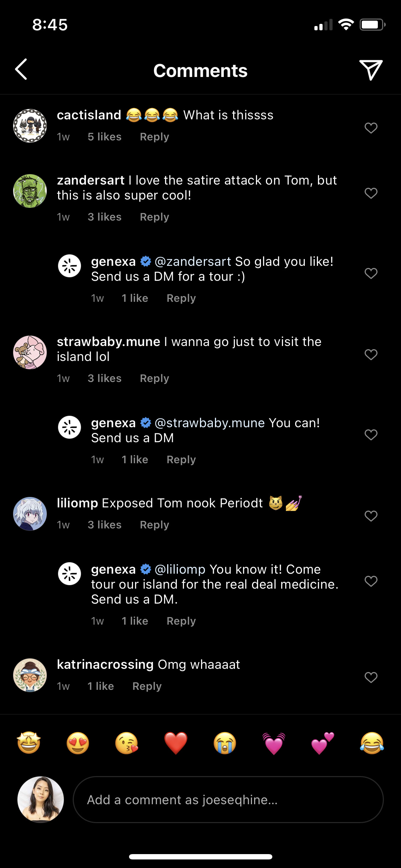The width and height of the screenshot is (401, 868).
Task: Insert the tears of joy emoji
Action: coord(372,743)
